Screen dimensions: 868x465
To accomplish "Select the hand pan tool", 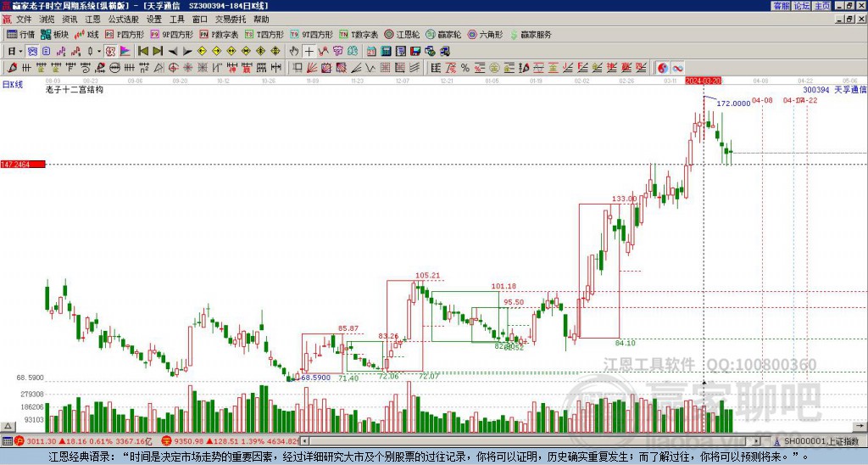I will 294,52.
